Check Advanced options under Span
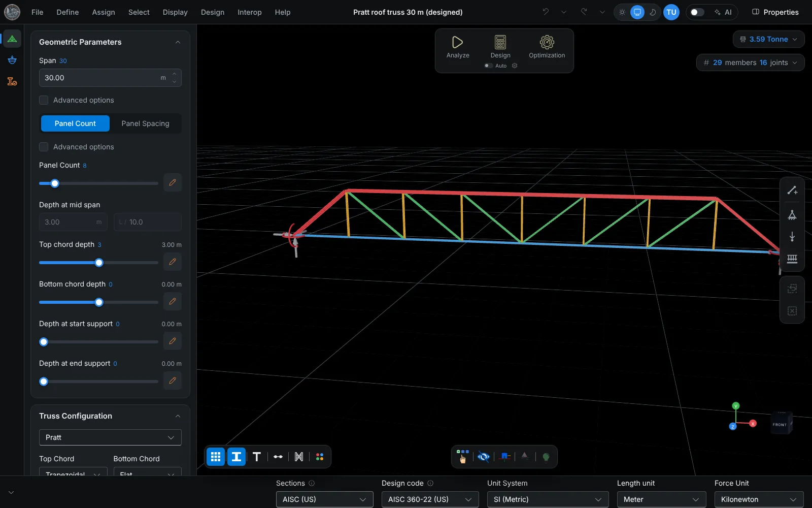This screenshot has height=508, width=812. pyautogui.click(x=44, y=100)
